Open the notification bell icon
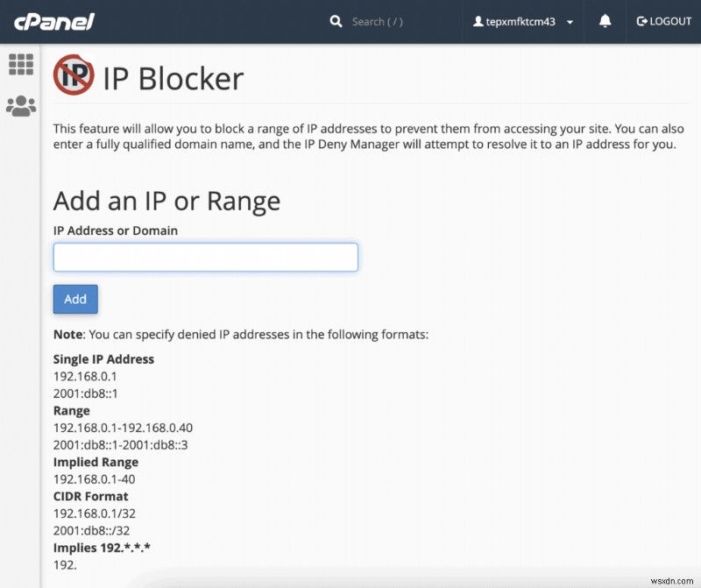Image resolution: width=701 pixels, height=588 pixels. click(x=605, y=20)
